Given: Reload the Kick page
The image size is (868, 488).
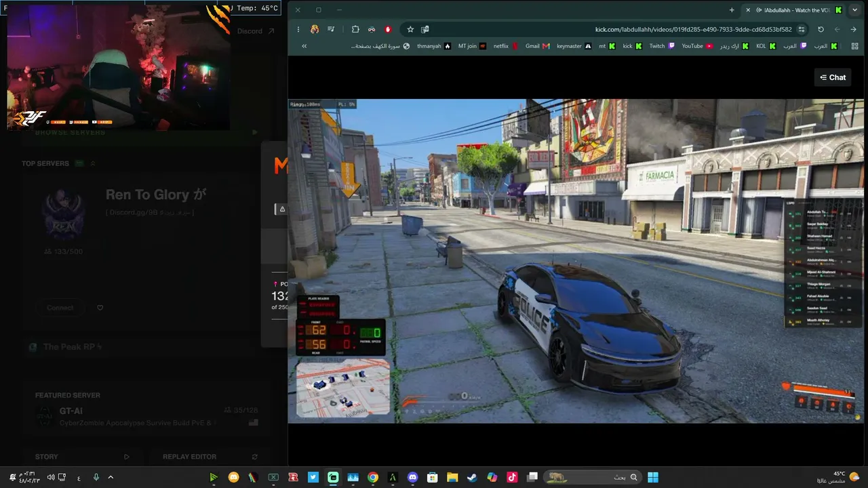Looking at the screenshot, I should point(821,29).
